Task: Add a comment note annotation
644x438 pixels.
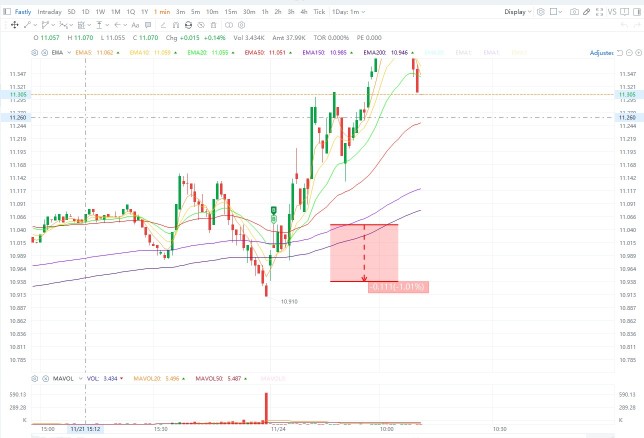Action: coord(148,25)
